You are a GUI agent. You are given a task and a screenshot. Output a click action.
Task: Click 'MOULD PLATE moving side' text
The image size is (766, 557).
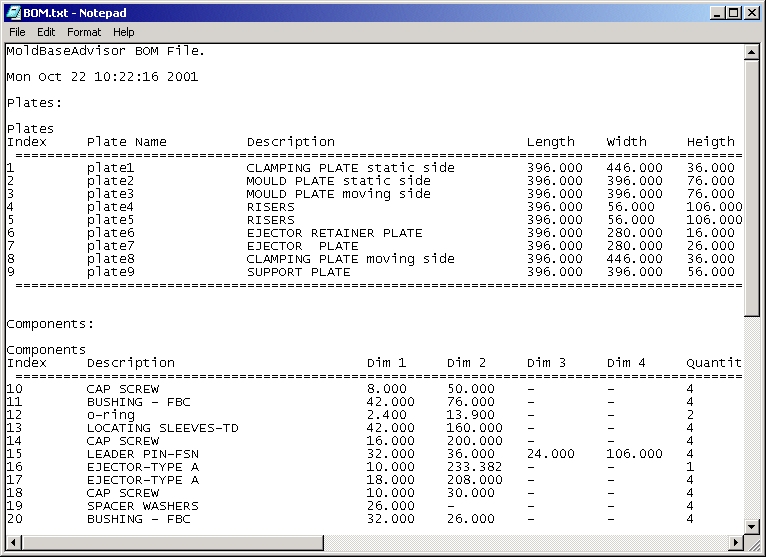(339, 194)
